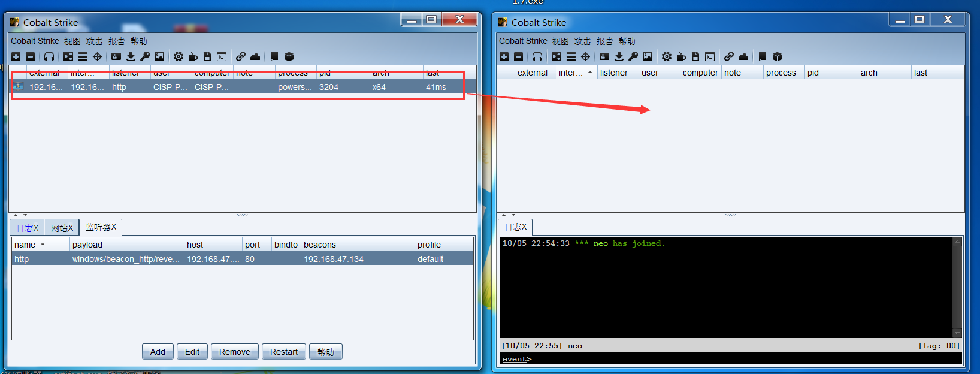This screenshot has width=980, height=374.
Task: Click manage web server cloud icon in the listeners window
Action: (255, 56)
